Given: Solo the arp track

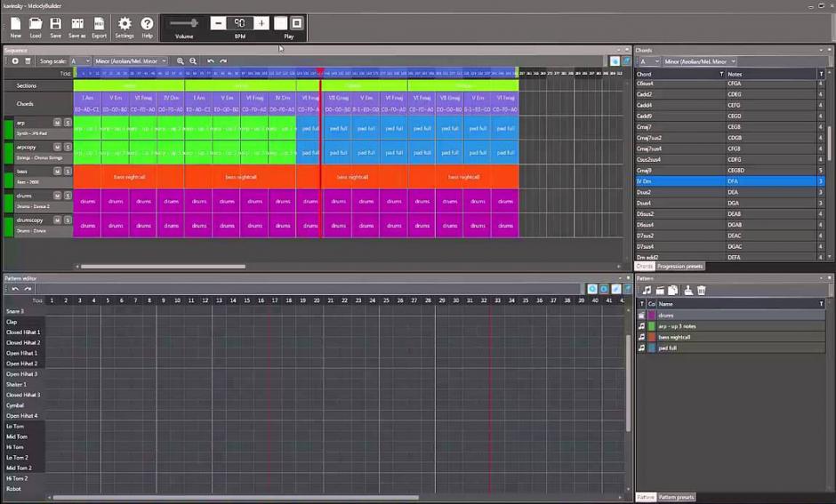Looking at the screenshot, I should [68, 123].
